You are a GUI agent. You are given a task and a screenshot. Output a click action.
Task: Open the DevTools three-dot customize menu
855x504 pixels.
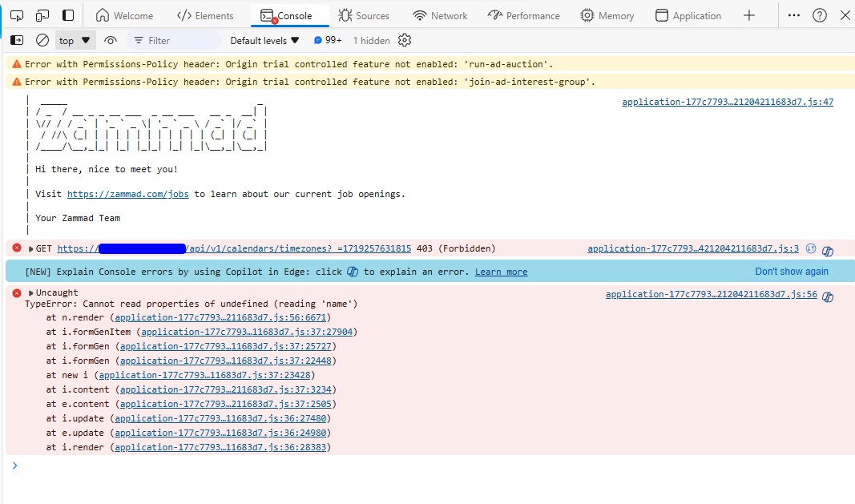(x=794, y=15)
